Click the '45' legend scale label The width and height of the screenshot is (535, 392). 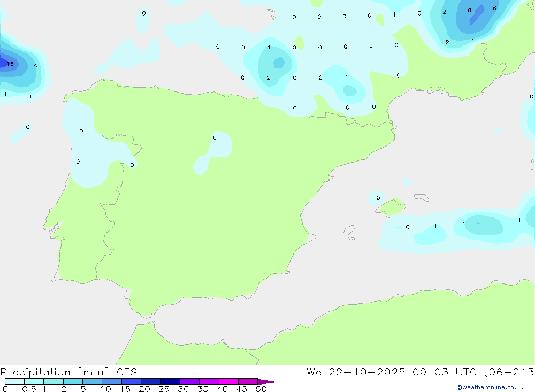pyautogui.click(x=242, y=389)
